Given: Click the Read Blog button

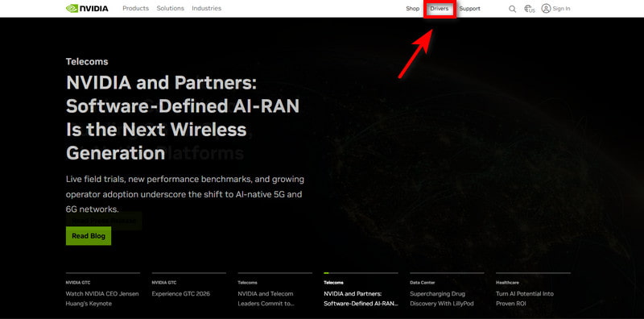Looking at the screenshot, I should click(89, 236).
